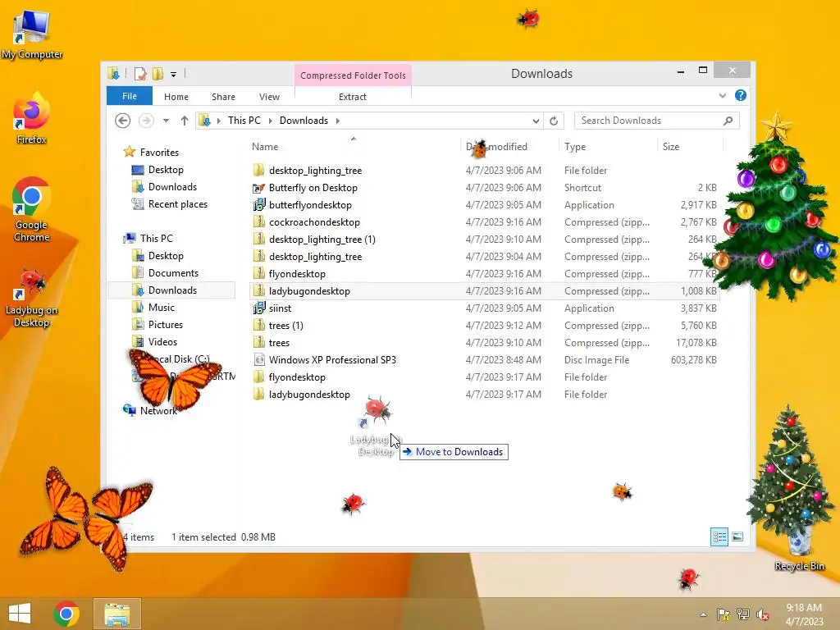840x630 pixels.
Task: Show hidden system tray icons
Action: click(703, 614)
